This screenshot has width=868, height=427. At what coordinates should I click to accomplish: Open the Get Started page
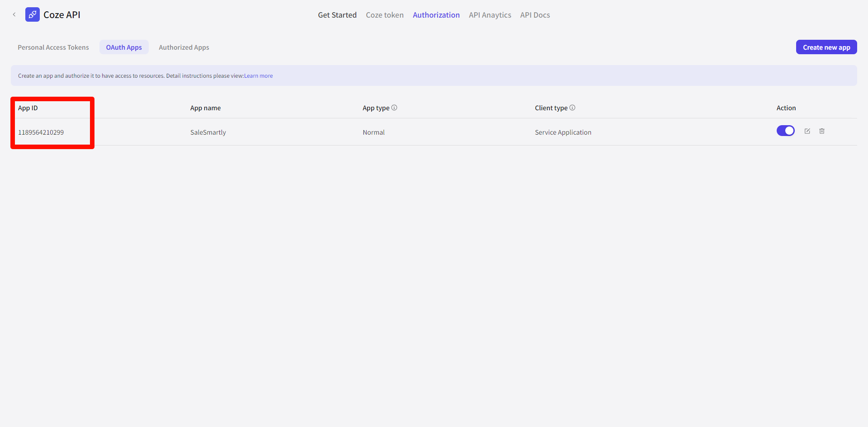pos(337,15)
